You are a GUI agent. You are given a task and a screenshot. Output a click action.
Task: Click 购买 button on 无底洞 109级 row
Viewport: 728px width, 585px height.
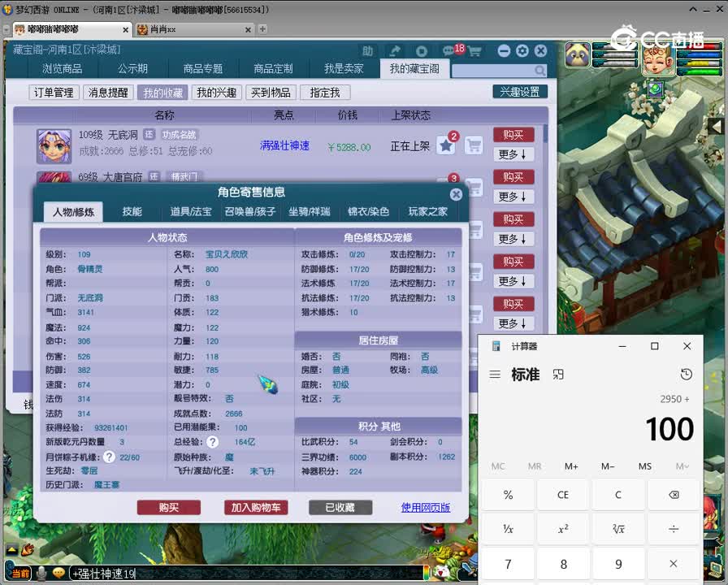point(513,135)
